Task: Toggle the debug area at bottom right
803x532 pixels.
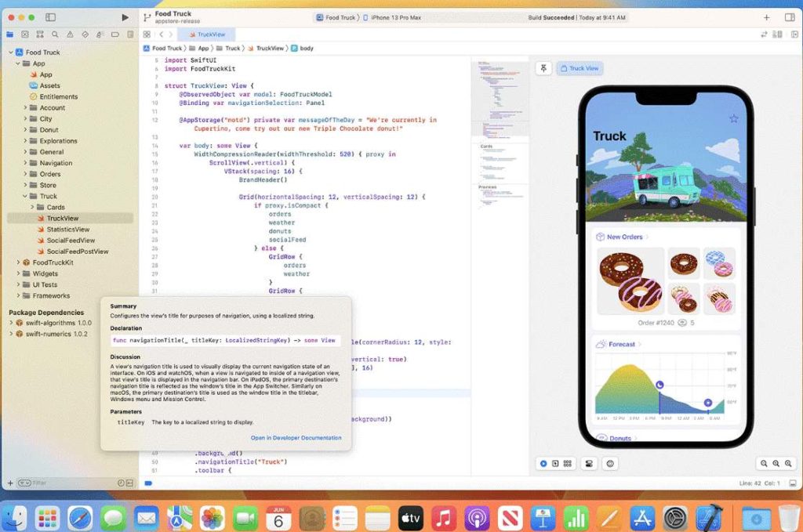Action: coord(792,483)
